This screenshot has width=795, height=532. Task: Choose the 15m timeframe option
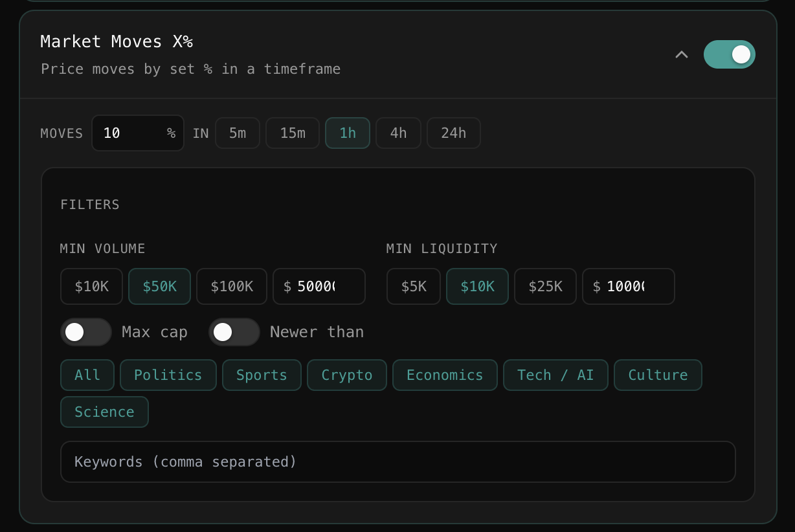[x=293, y=133]
